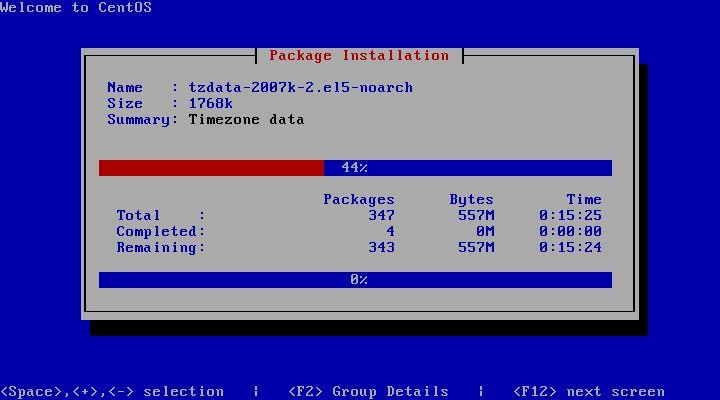Click the Remaining row label
The image size is (720, 400).
[x=160, y=248]
